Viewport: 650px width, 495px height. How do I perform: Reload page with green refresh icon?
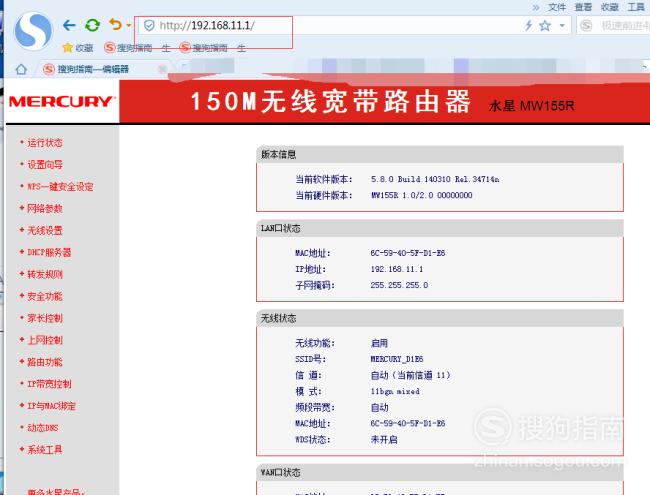(x=92, y=25)
